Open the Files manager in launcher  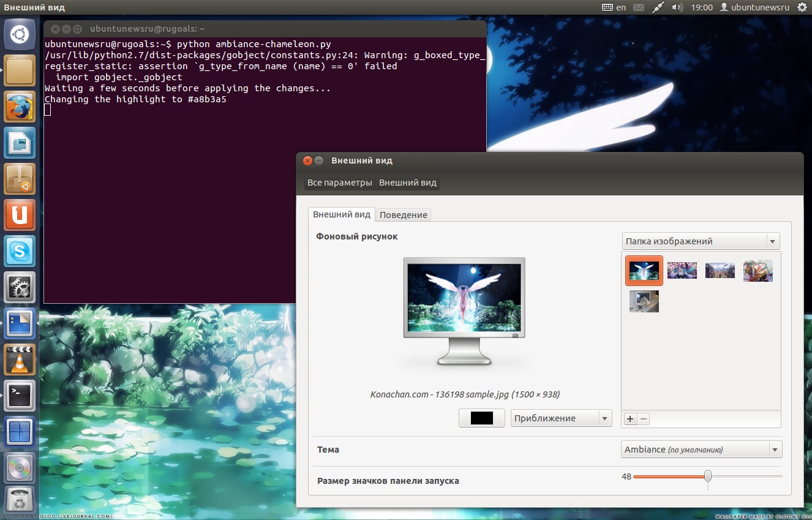(x=20, y=70)
